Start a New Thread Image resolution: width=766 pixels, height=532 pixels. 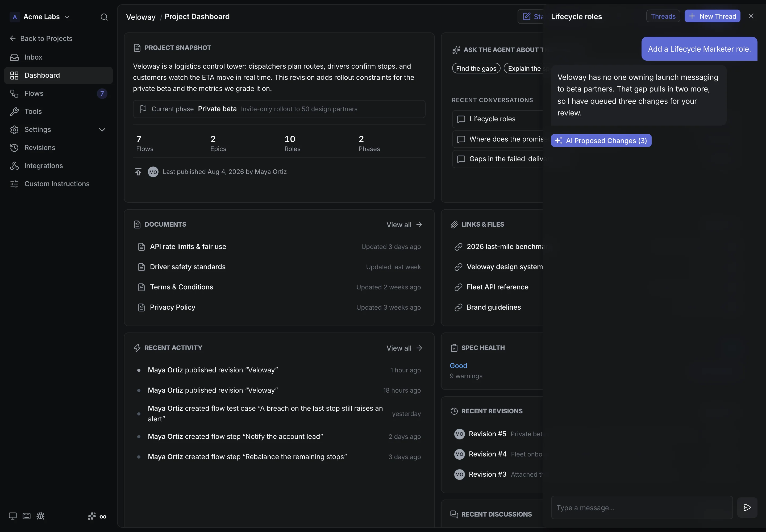point(712,16)
